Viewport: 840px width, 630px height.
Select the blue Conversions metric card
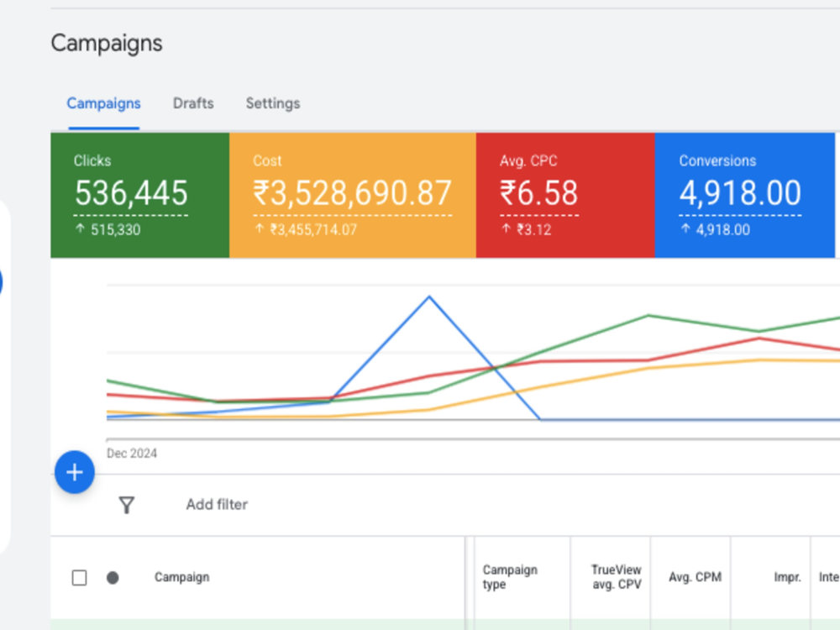point(744,195)
